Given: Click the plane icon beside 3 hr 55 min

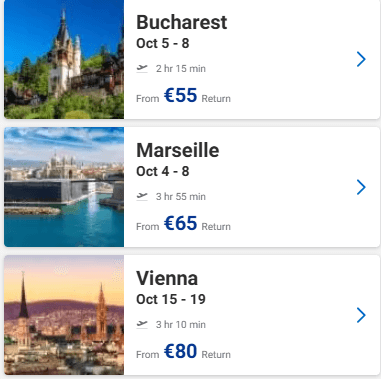Looking at the screenshot, I should click(x=142, y=196).
